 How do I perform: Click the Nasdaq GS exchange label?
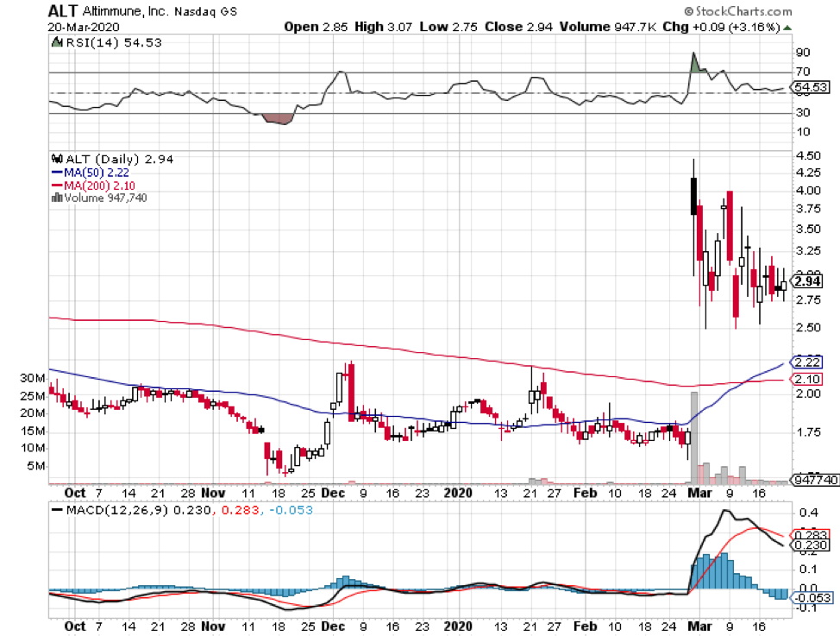206,11
